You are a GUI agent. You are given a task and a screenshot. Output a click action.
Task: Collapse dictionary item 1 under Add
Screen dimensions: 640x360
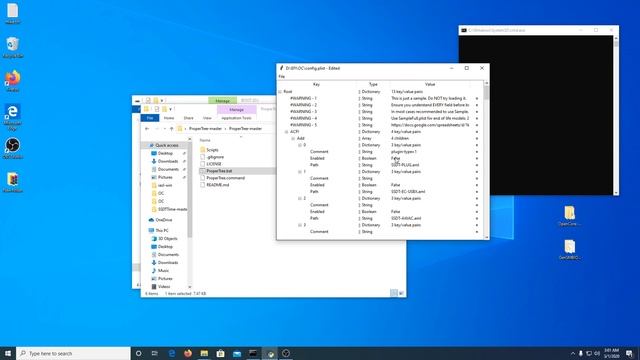point(300,172)
